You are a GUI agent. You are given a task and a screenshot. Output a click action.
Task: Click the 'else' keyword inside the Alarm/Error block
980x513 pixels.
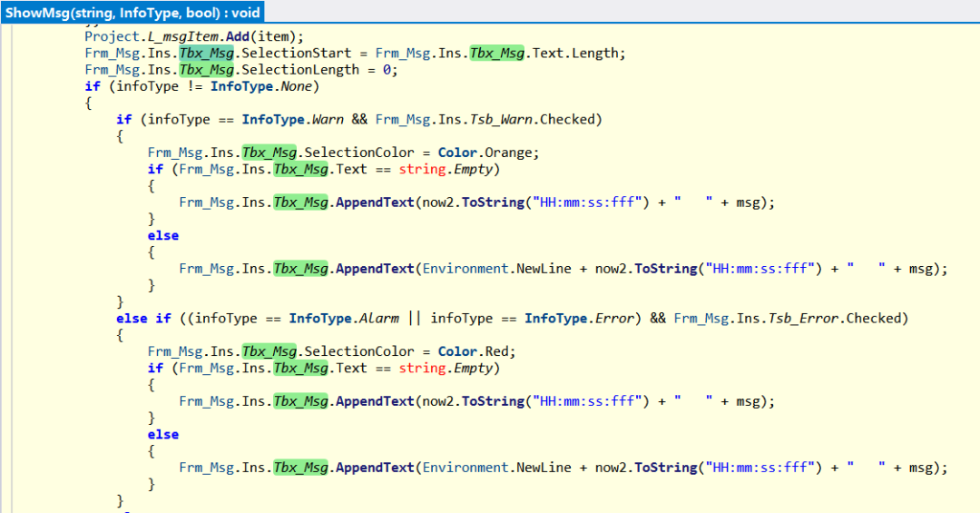(x=163, y=435)
